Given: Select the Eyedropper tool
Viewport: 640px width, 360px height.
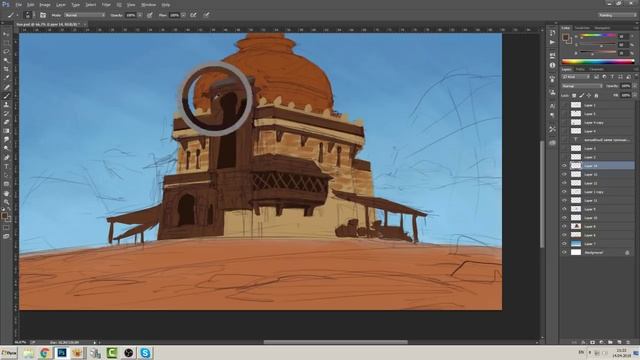Looking at the screenshot, I should point(6,78).
